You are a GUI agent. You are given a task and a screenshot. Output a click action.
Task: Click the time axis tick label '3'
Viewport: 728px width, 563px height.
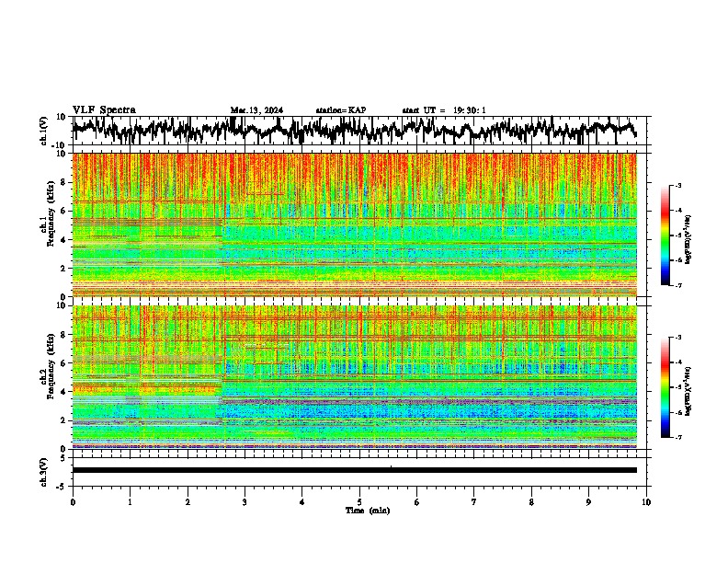[245, 501]
